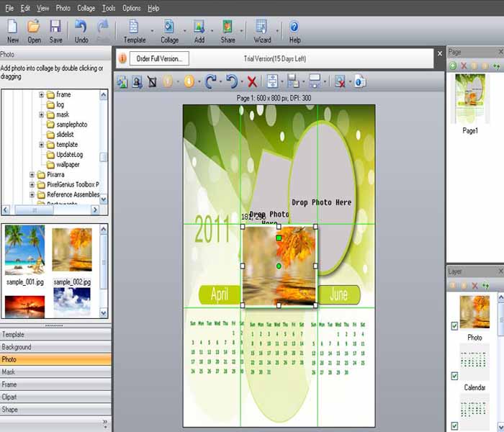Click the fit-to-page size icon
Viewport: 504px width, 432px height.
[315, 81]
